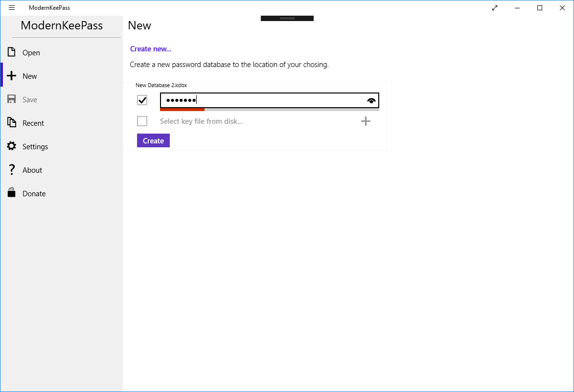Maximize the ModernKeePass window
Image resolution: width=574 pixels, height=392 pixels.
[x=540, y=8]
